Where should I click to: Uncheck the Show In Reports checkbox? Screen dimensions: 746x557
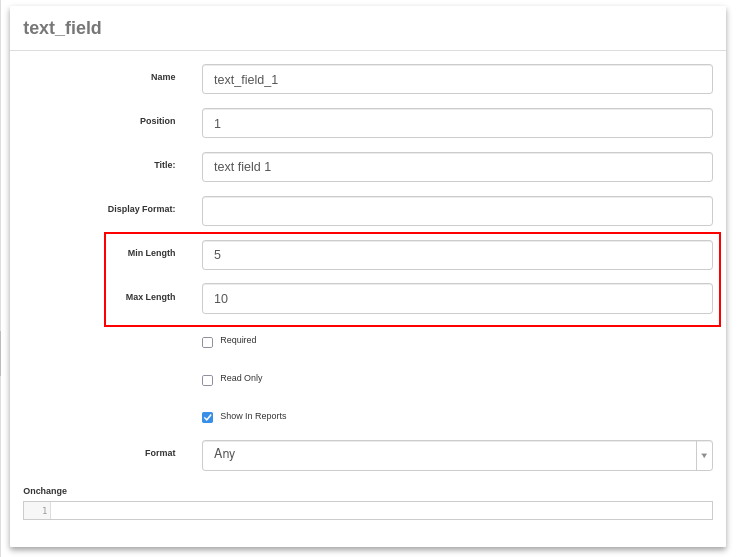click(207, 418)
